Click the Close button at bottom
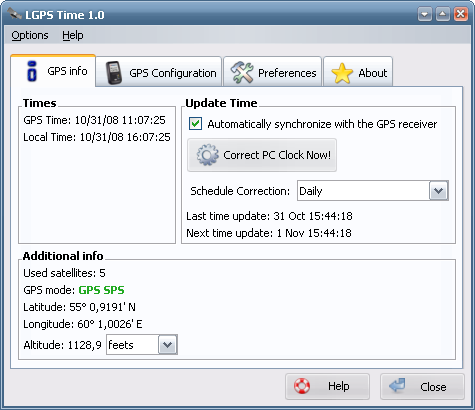The image size is (475, 410). pos(422,386)
